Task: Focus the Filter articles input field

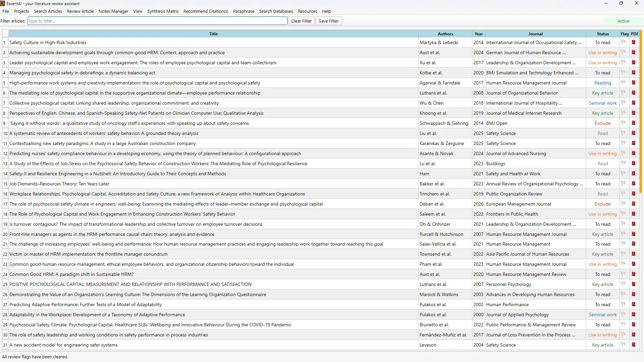Action: [x=157, y=21]
